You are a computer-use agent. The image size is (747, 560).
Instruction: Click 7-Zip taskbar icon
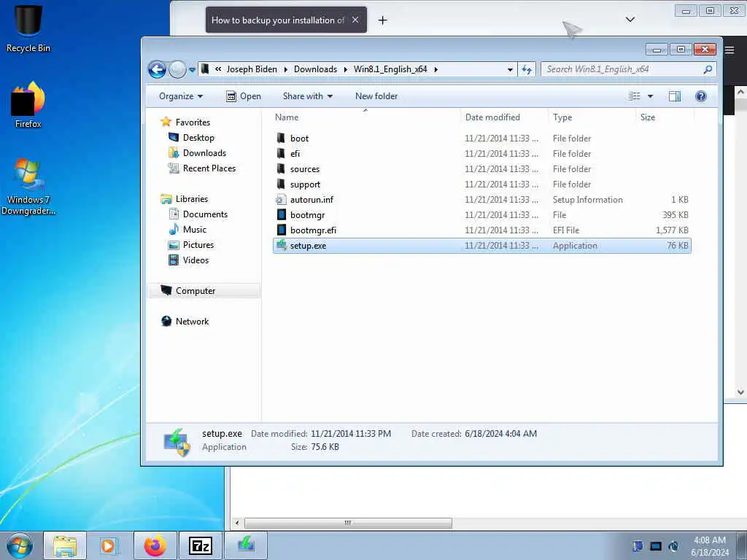tap(200, 545)
